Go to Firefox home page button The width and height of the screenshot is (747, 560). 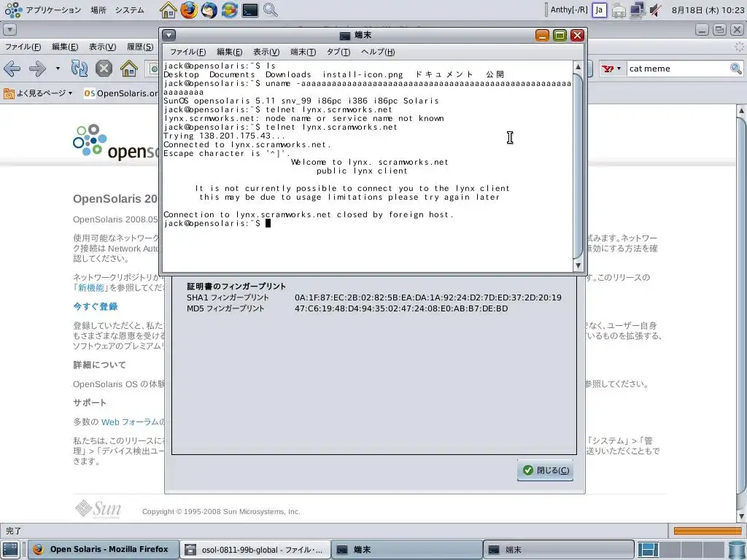128,69
